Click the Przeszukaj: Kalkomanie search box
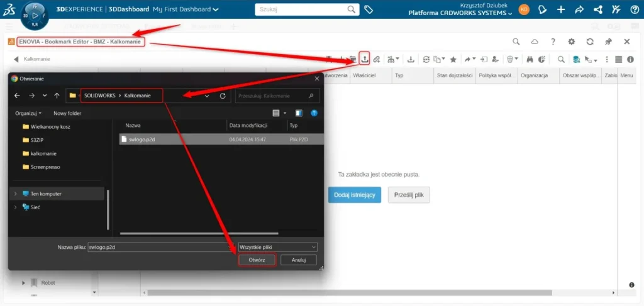The width and height of the screenshot is (644, 306). (x=277, y=96)
